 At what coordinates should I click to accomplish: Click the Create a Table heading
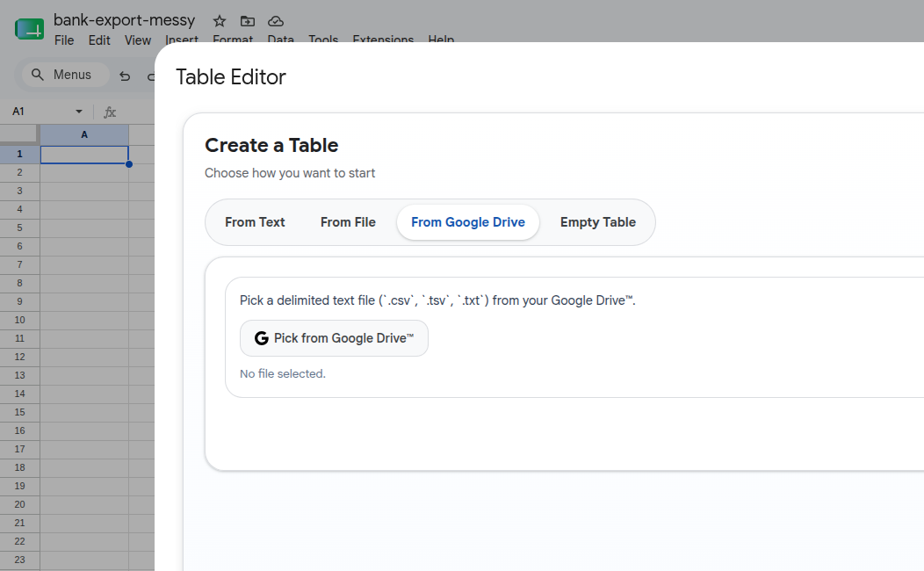click(271, 145)
